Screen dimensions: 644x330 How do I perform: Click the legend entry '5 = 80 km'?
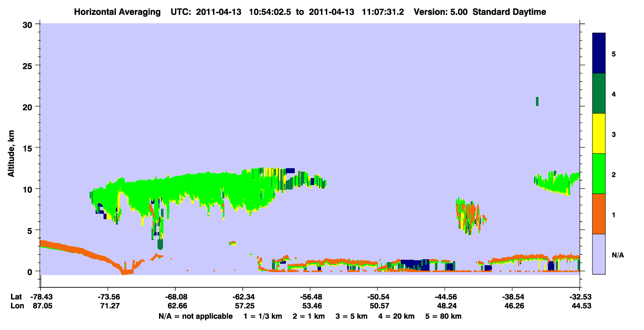(x=444, y=316)
